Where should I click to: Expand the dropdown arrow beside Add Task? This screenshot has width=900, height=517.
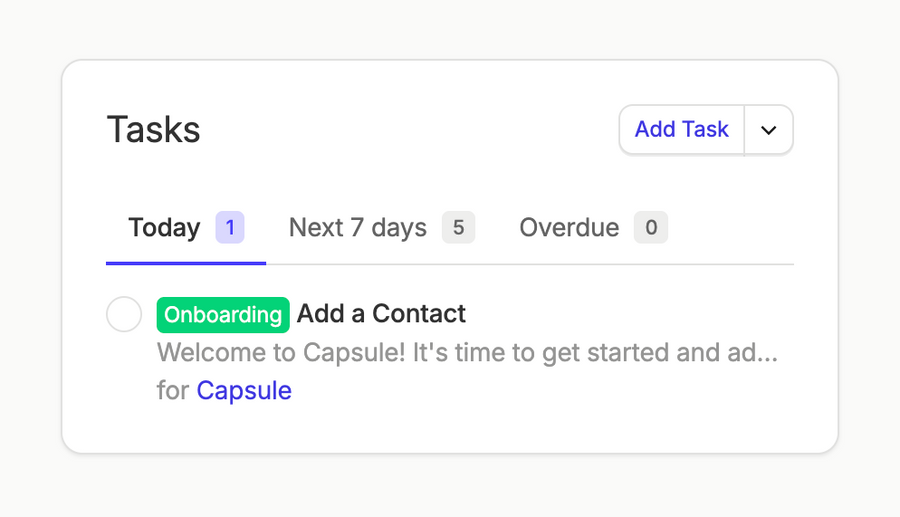[768, 130]
